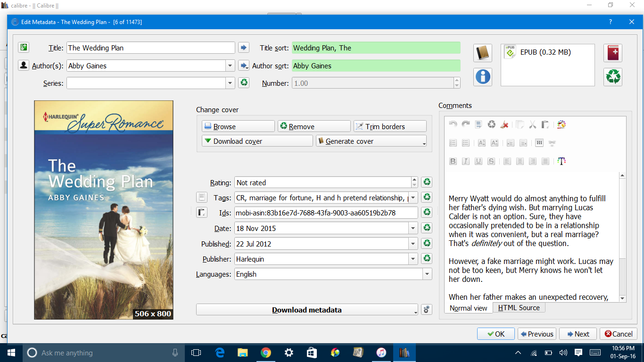The height and width of the screenshot is (362, 644).
Task: Open metadata download configuration gear icon
Action: [x=426, y=310]
